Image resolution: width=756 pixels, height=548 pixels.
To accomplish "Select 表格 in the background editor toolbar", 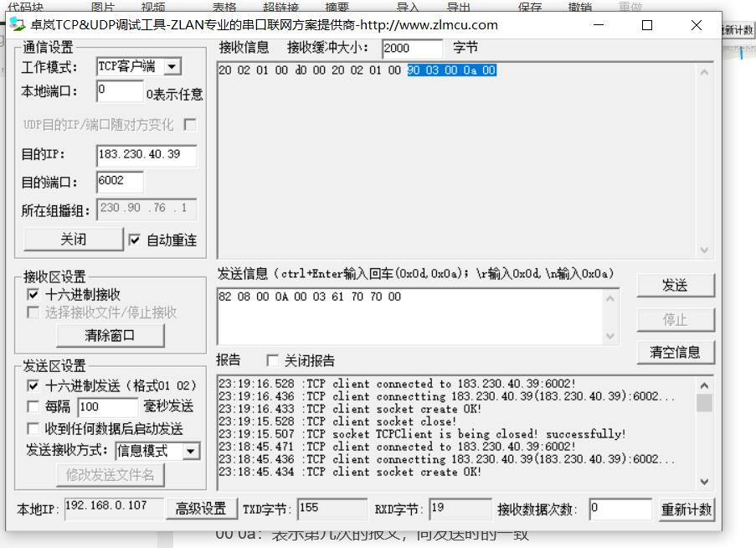I will [x=224, y=7].
